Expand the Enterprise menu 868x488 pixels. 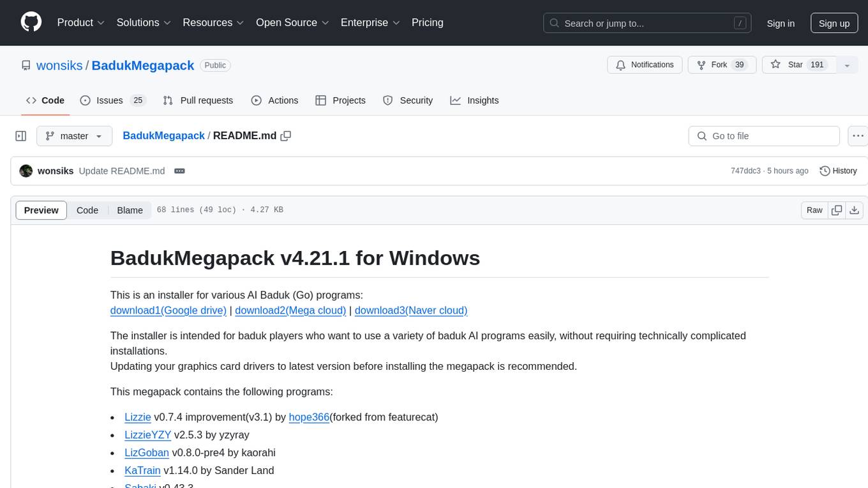[370, 22]
